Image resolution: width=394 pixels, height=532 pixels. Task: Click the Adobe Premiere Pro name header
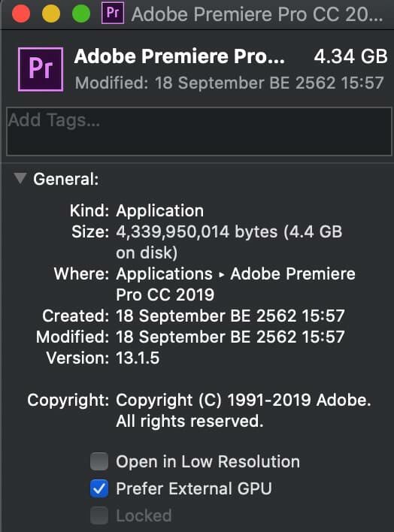point(180,56)
